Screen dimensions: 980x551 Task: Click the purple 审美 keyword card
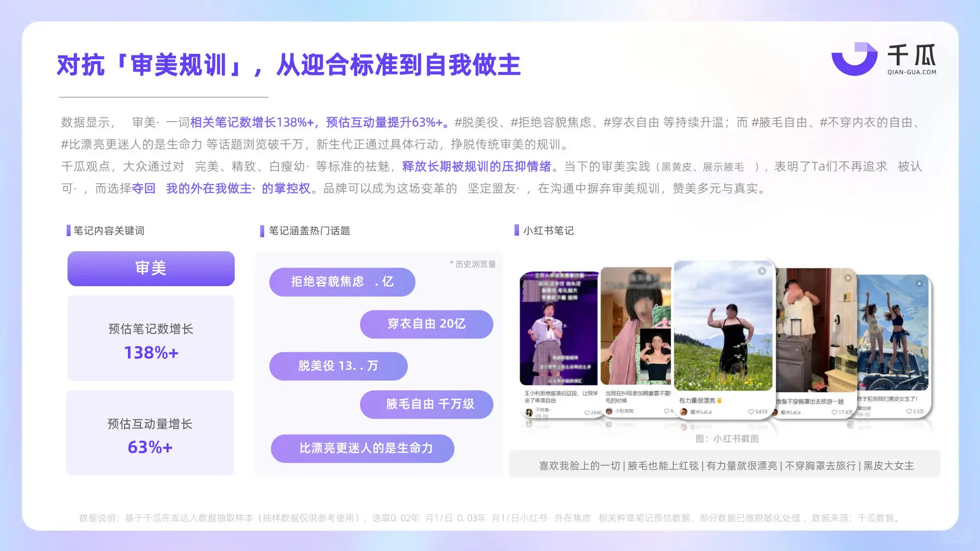[x=151, y=268]
